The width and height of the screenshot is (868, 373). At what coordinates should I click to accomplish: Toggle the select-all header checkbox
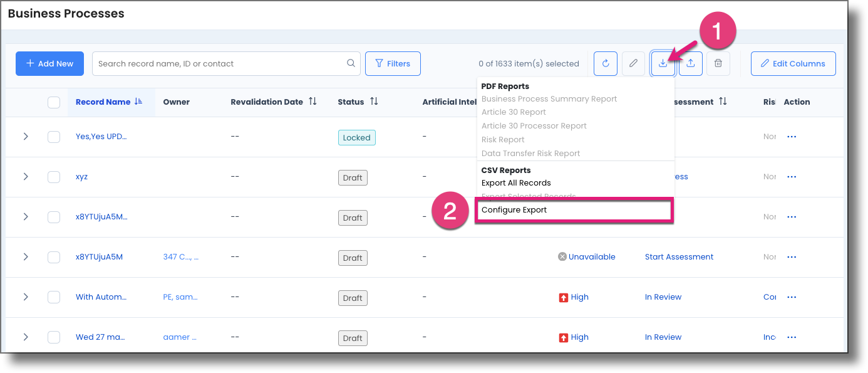point(54,102)
